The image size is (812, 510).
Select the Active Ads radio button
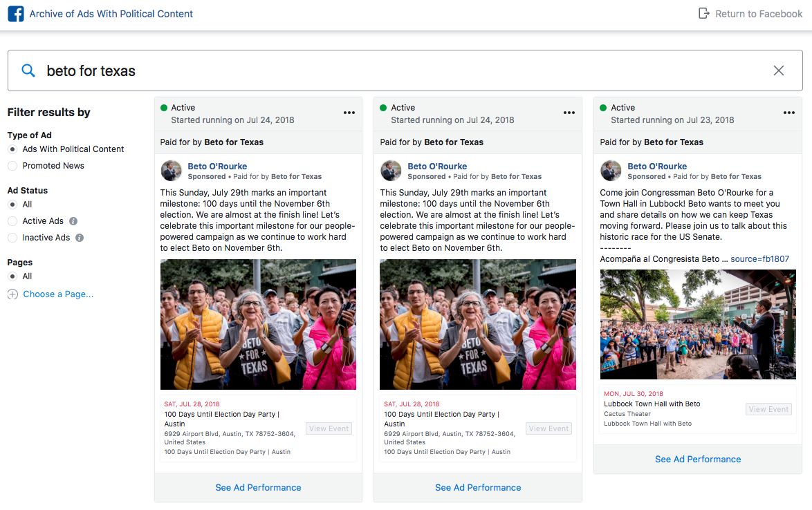coord(13,221)
